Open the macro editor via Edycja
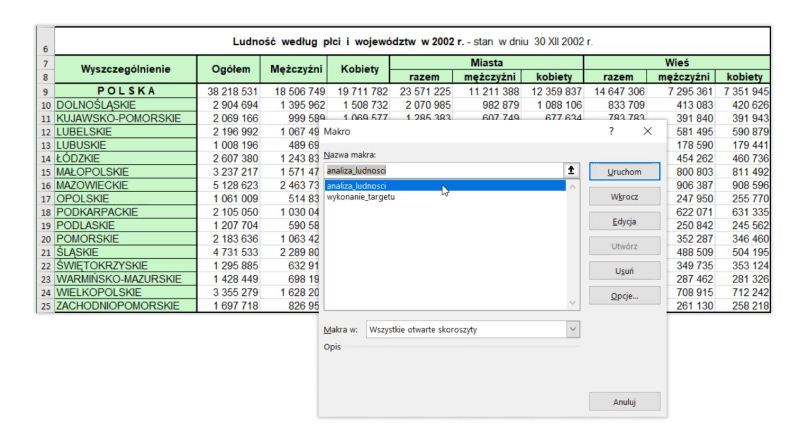Image resolution: width=807 pixels, height=435 pixels. point(624,221)
